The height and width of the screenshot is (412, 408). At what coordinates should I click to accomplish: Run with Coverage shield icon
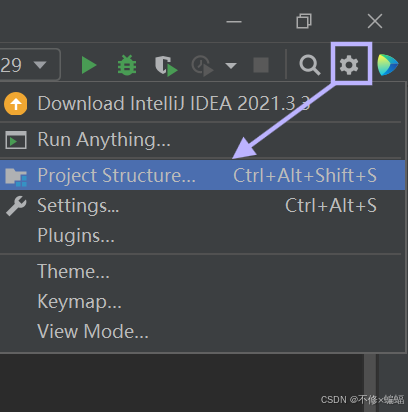(166, 66)
